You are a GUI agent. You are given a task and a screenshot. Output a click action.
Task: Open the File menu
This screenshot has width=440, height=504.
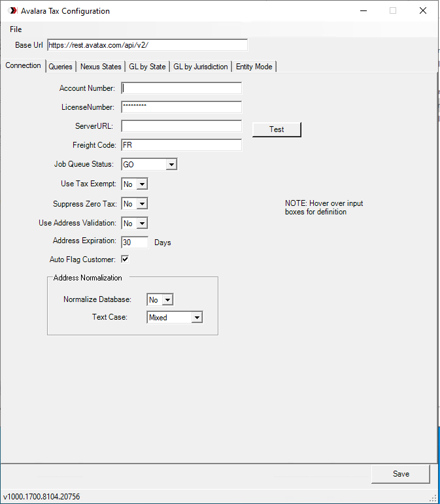pos(16,29)
